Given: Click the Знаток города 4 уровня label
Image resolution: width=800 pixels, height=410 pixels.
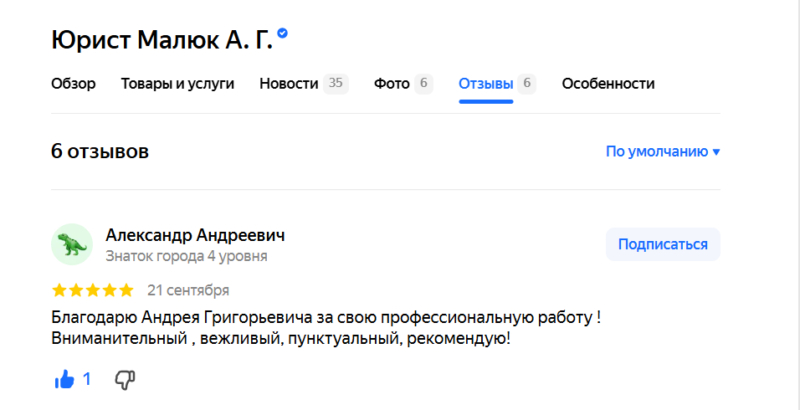Looking at the screenshot, I should (x=186, y=257).
